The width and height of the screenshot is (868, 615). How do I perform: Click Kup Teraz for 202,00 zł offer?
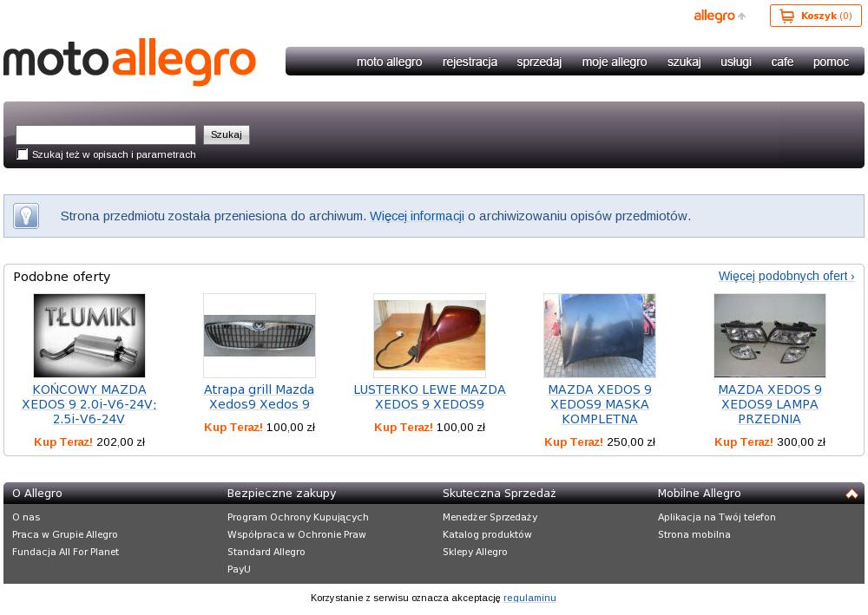pos(63,442)
